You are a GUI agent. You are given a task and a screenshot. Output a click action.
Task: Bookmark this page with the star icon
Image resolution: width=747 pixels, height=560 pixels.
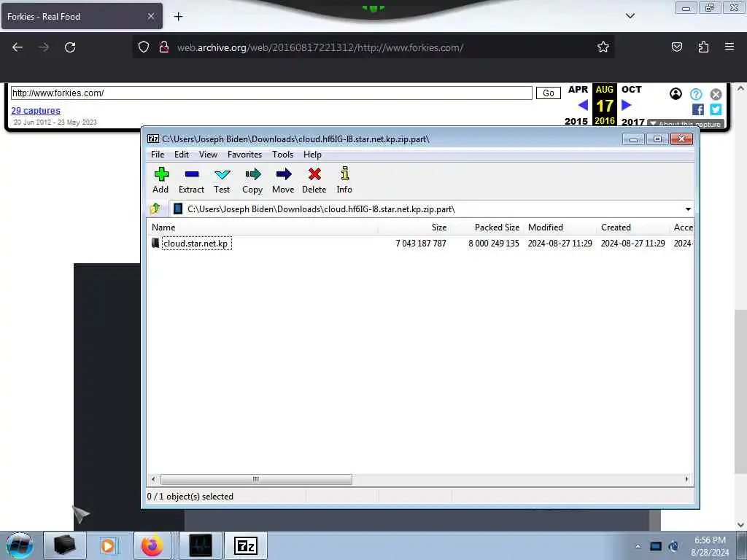603,47
